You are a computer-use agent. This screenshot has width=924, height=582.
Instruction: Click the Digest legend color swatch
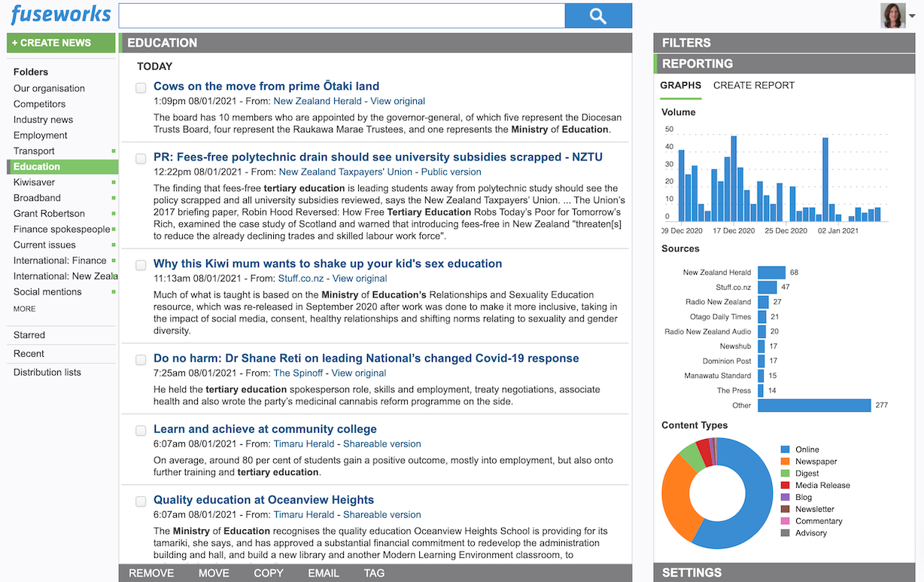point(786,474)
